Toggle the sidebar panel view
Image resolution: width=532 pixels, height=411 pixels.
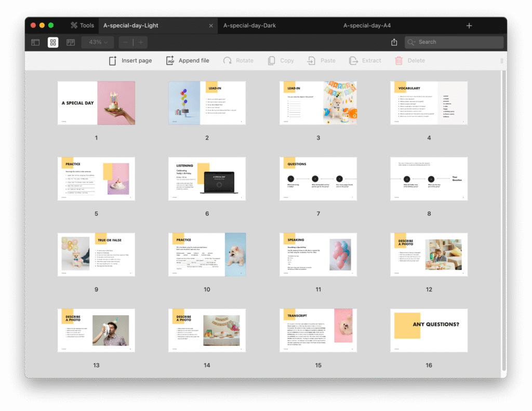[x=35, y=42]
